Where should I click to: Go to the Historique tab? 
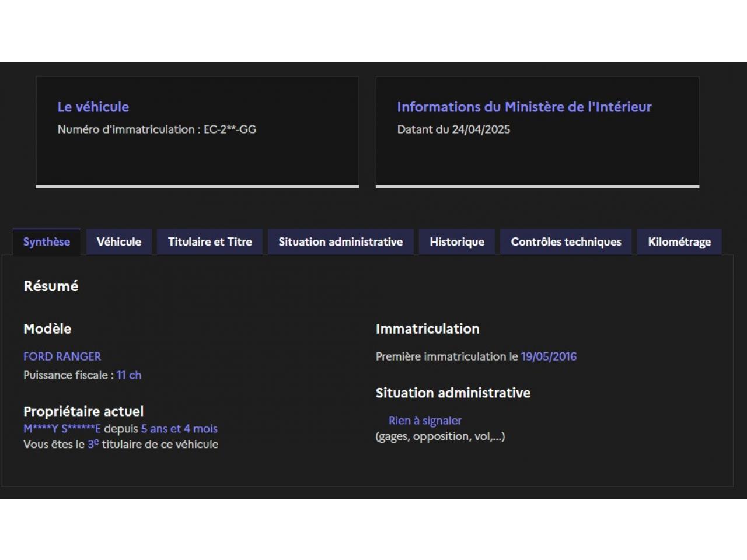(x=457, y=242)
